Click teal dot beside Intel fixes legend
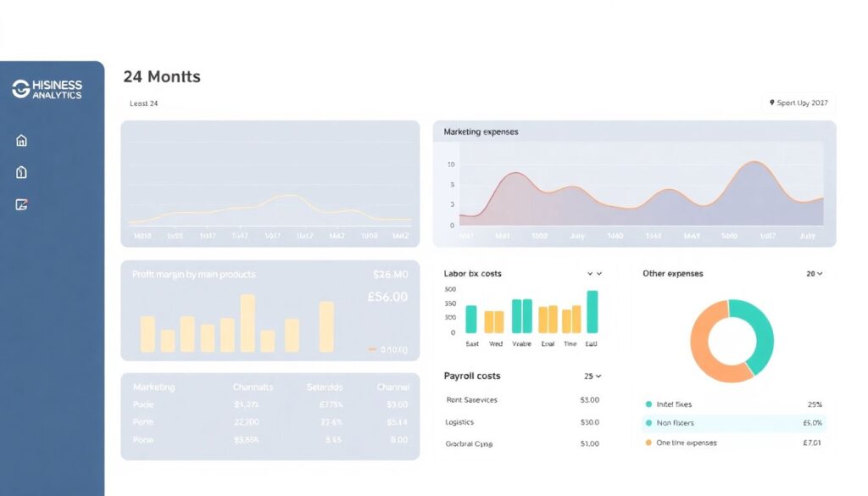 (649, 405)
